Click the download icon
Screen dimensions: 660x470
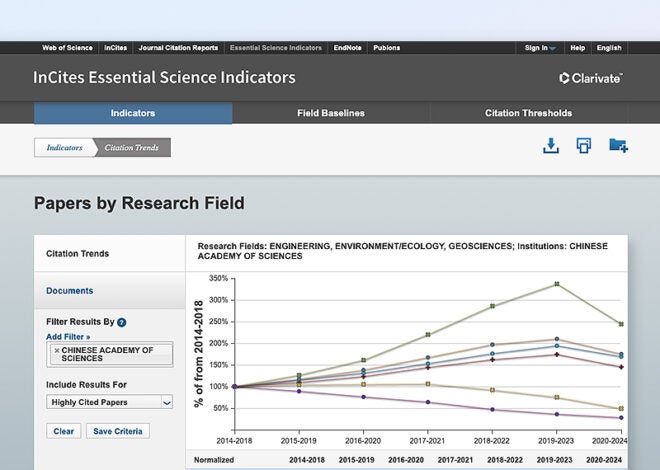tap(550, 146)
